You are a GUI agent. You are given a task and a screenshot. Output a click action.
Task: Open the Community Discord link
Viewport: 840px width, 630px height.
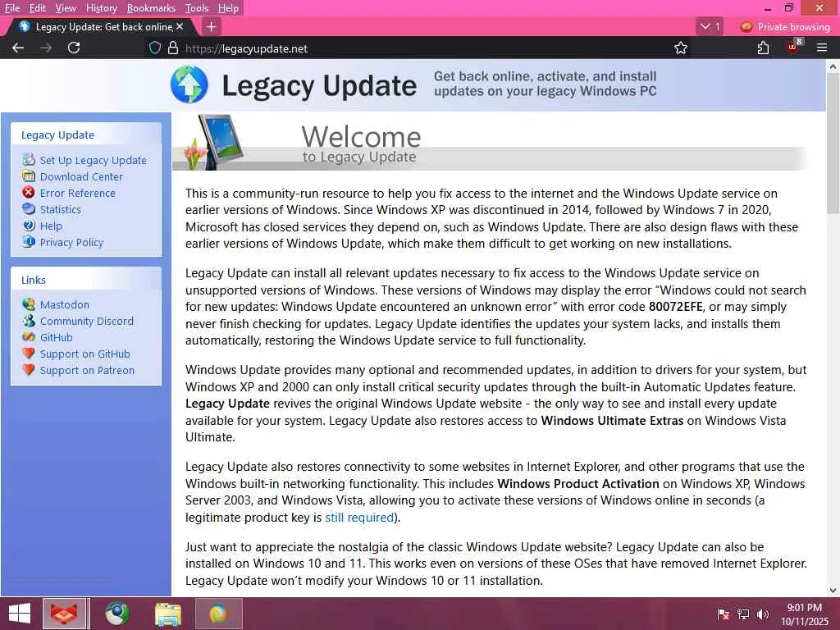coord(87,321)
